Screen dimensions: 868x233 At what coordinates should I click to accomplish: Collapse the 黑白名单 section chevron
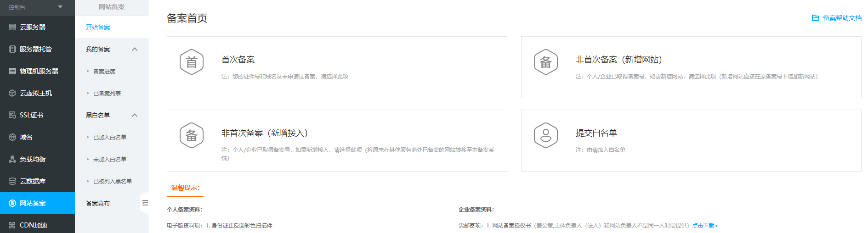point(135,115)
